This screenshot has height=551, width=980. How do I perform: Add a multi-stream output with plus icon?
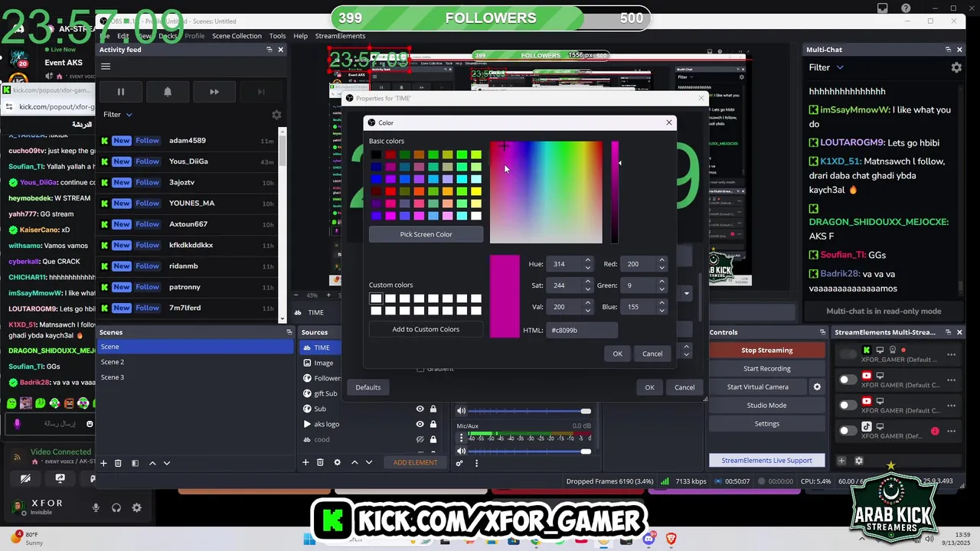pyautogui.click(x=841, y=461)
